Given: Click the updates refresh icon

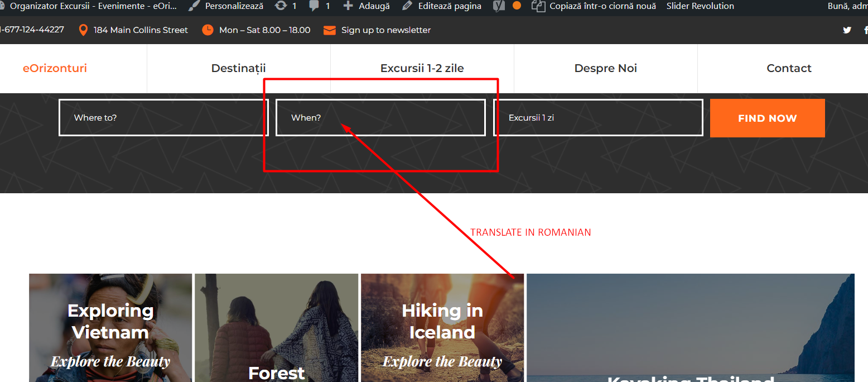Looking at the screenshot, I should click(281, 6).
